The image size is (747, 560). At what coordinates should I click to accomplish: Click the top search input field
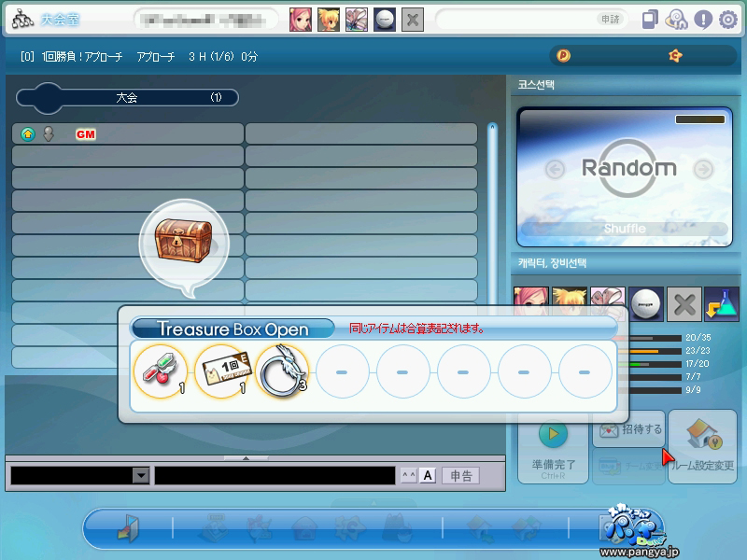click(531, 20)
